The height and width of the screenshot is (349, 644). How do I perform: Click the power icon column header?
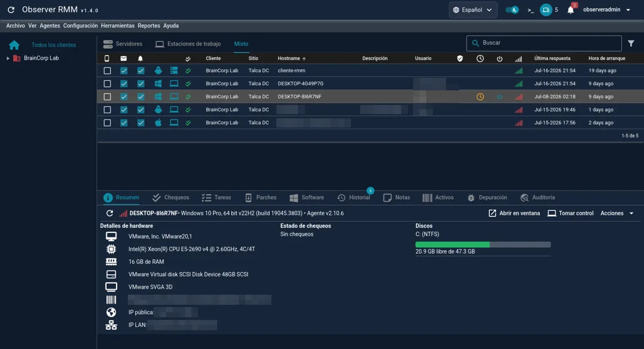tap(500, 58)
